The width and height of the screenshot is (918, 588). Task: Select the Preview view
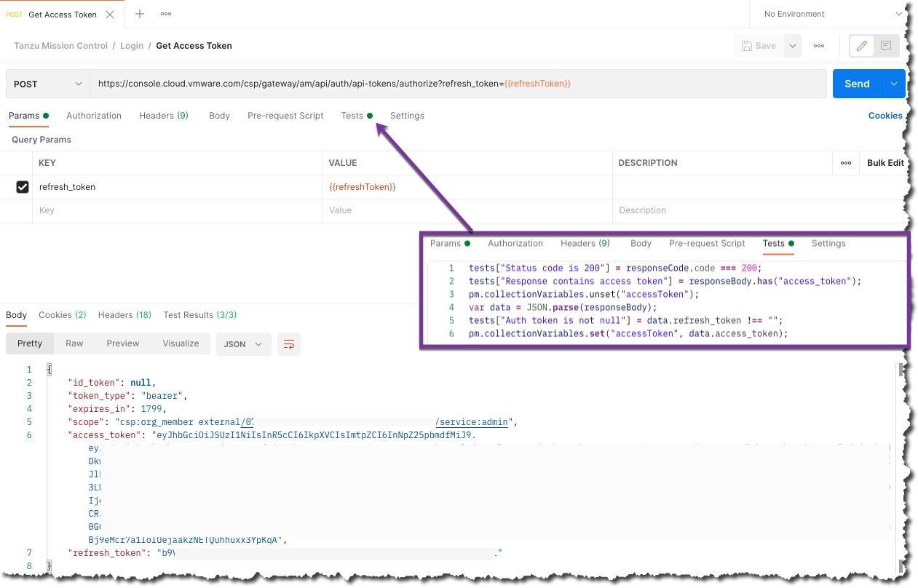pyautogui.click(x=122, y=343)
